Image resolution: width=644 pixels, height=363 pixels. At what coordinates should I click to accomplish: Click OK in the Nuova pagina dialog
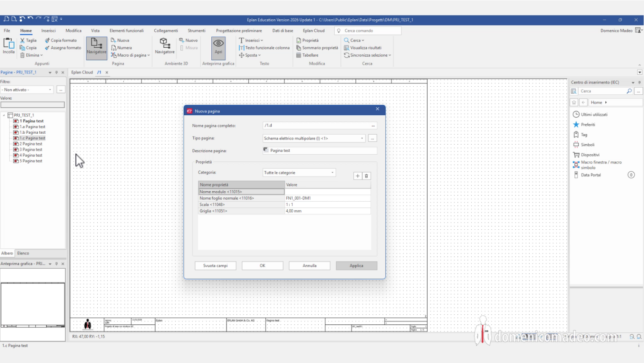pyautogui.click(x=262, y=265)
